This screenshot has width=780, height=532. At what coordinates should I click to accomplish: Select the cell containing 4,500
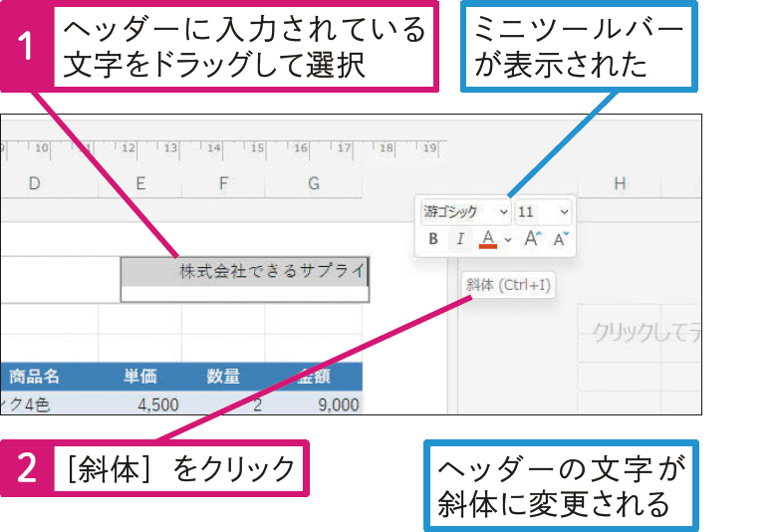point(140,403)
